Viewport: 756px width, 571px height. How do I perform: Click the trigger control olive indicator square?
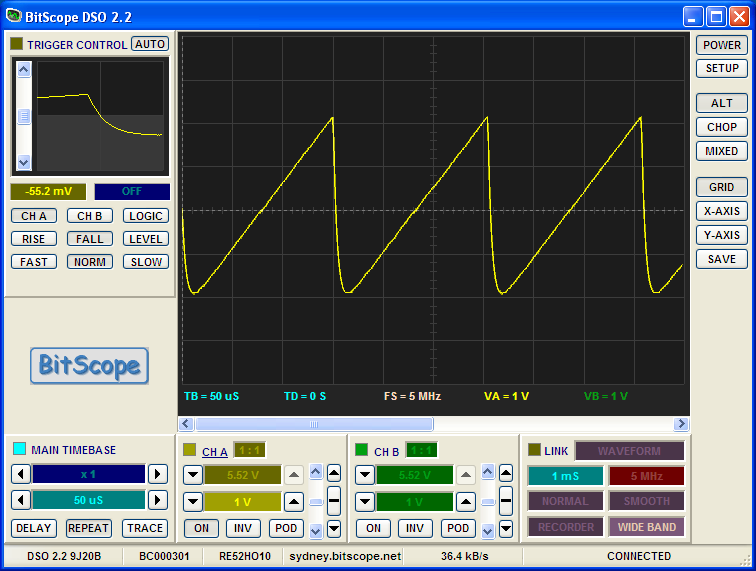(16, 44)
